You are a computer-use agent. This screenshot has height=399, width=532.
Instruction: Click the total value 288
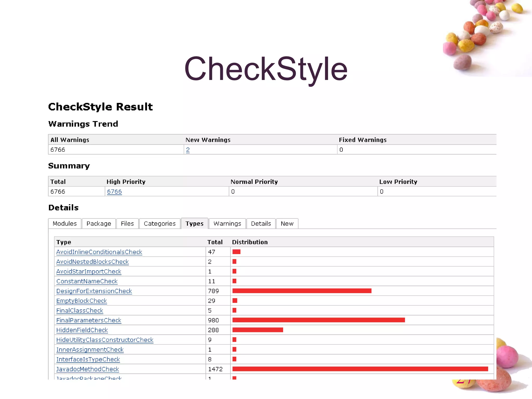(x=214, y=330)
